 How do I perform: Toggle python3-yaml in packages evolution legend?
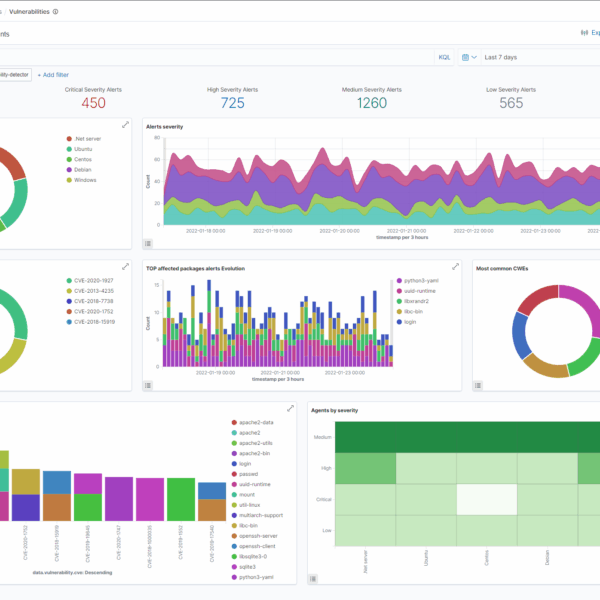(420, 281)
